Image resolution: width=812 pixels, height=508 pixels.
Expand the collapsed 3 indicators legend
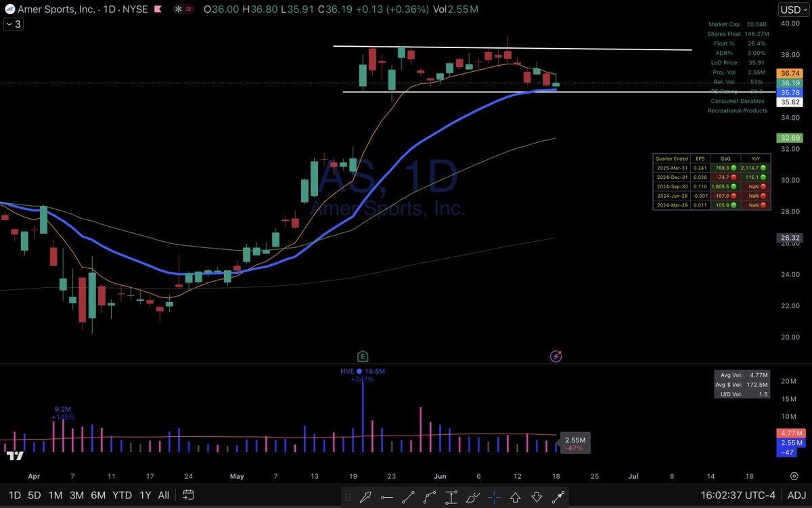(x=12, y=24)
